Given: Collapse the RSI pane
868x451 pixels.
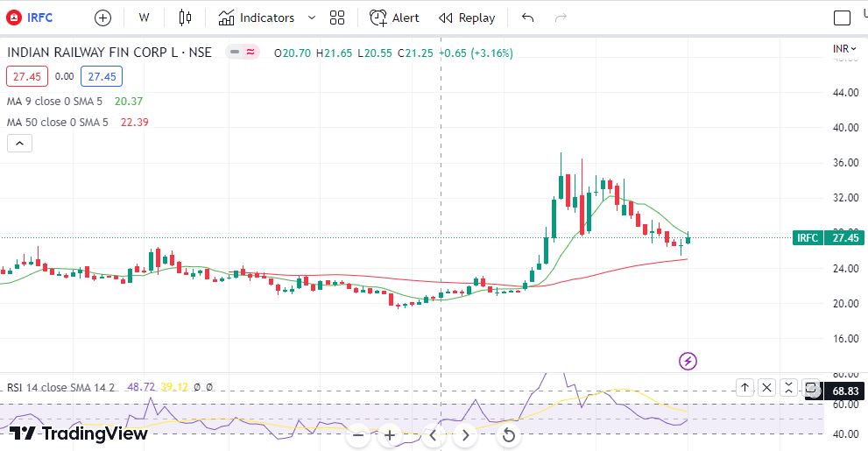Looking at the screenshot, I should pos(788,388).
